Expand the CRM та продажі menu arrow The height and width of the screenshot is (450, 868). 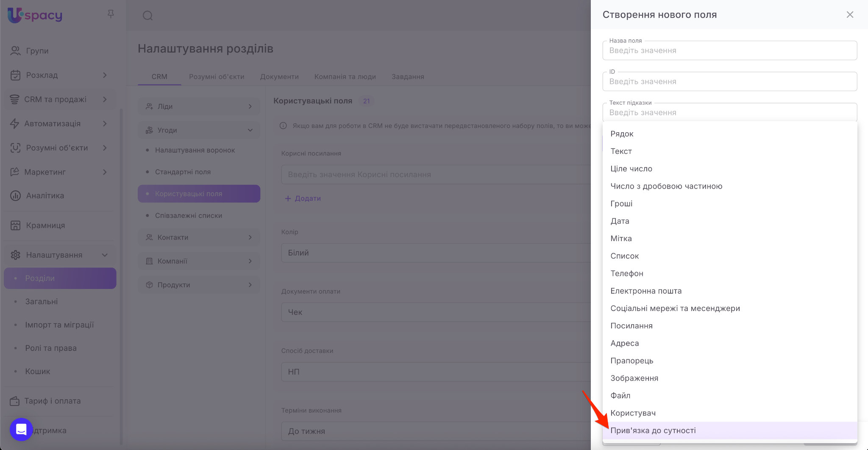point(105,99)
